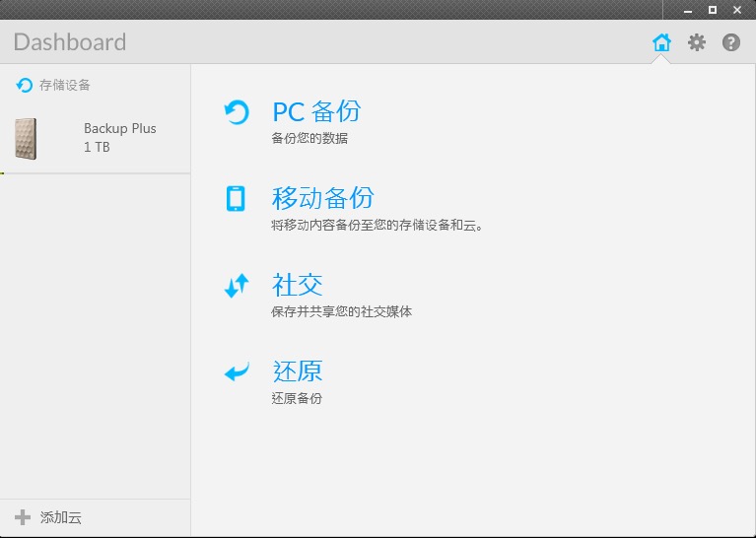
Task: Click the refresh icon beside 存储设备
Action: coord(25,86)
